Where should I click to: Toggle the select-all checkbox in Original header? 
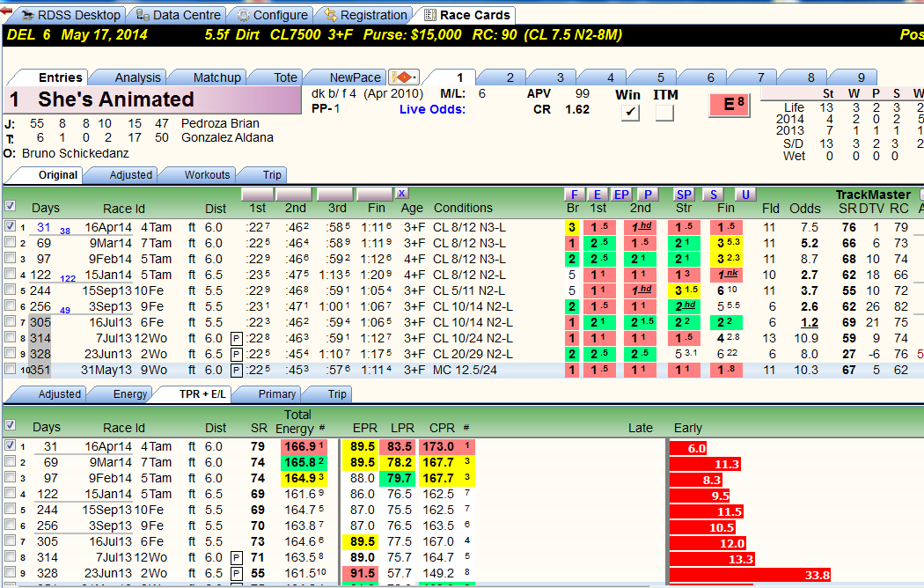point(10,206)
